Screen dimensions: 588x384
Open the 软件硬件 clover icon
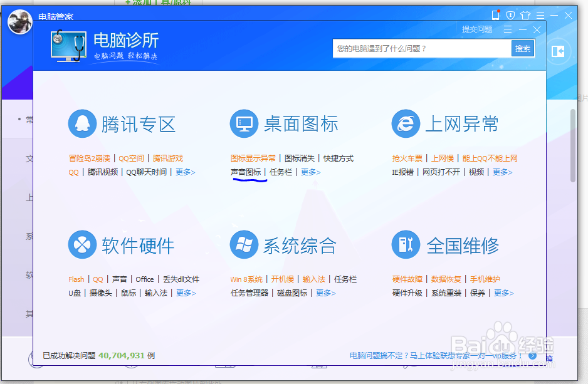pyautogui.click(x=83, y=245)
